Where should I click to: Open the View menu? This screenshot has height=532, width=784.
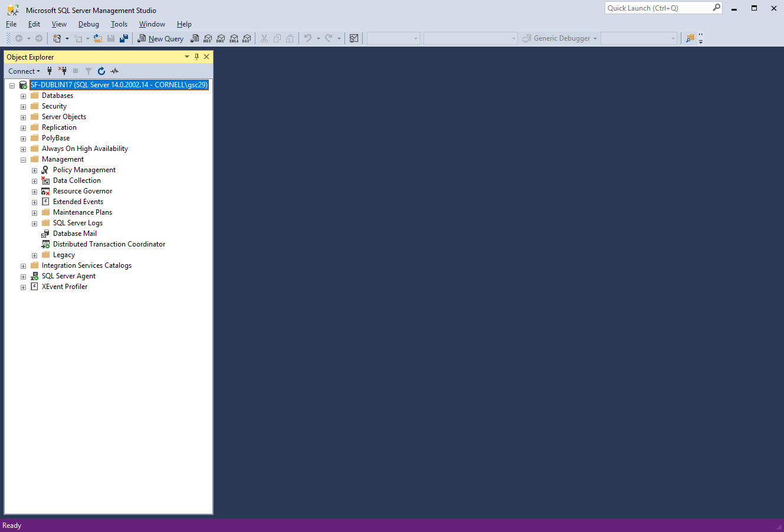(x=59, y=24)
